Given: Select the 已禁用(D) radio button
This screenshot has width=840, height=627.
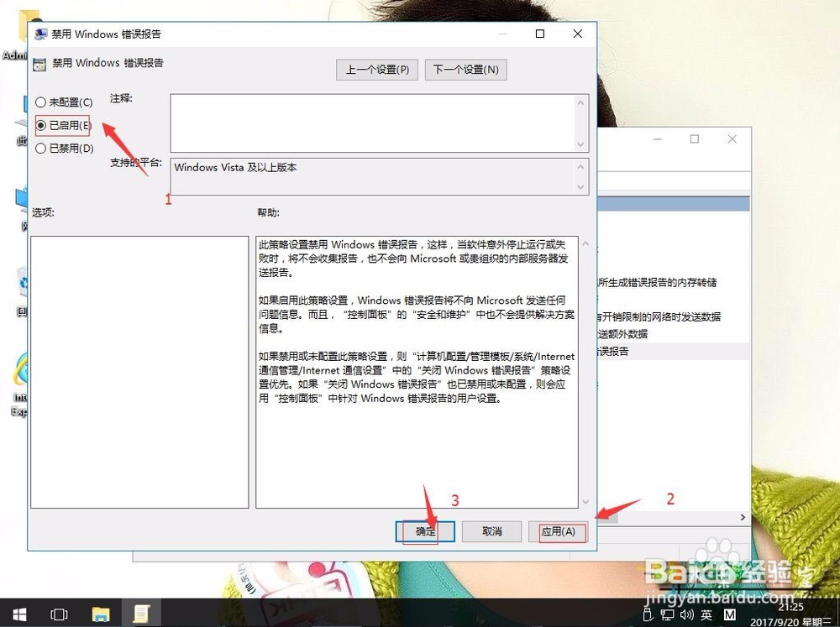Looking at the screenshot, I should 40,149.
